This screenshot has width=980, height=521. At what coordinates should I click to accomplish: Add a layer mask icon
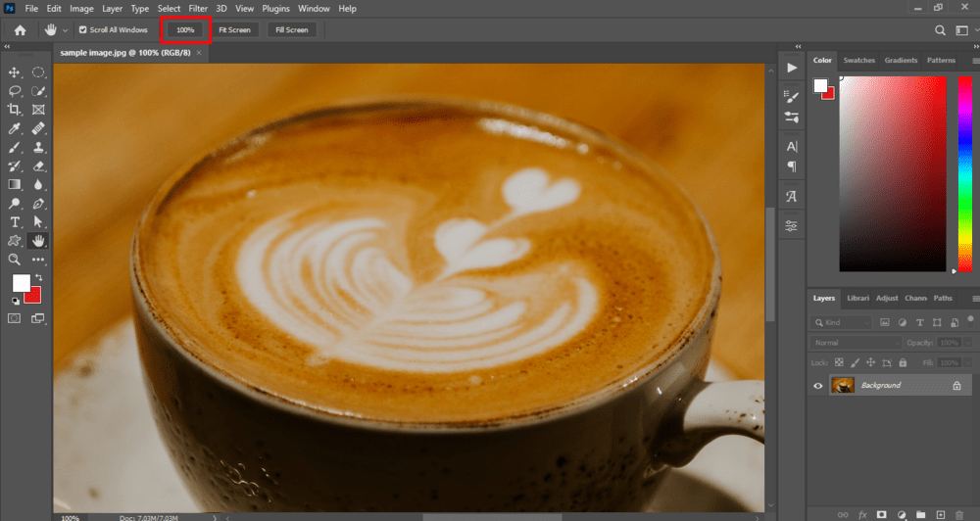[x=881, y=515]
